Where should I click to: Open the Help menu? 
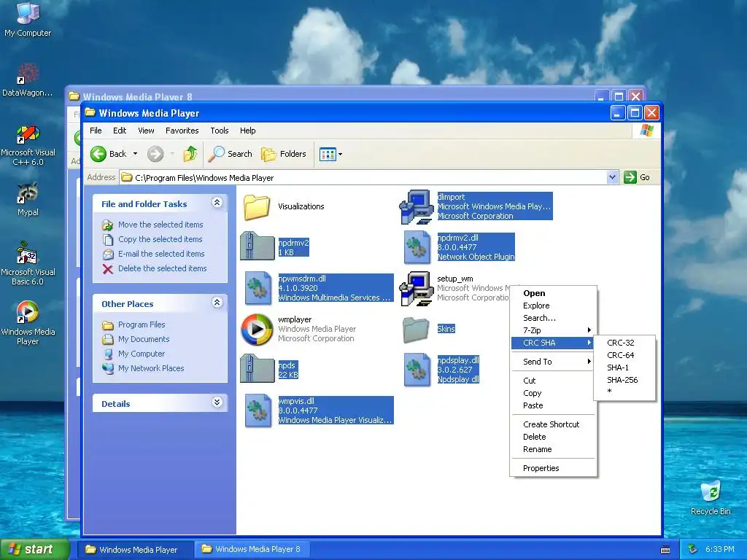click(248, 131)
